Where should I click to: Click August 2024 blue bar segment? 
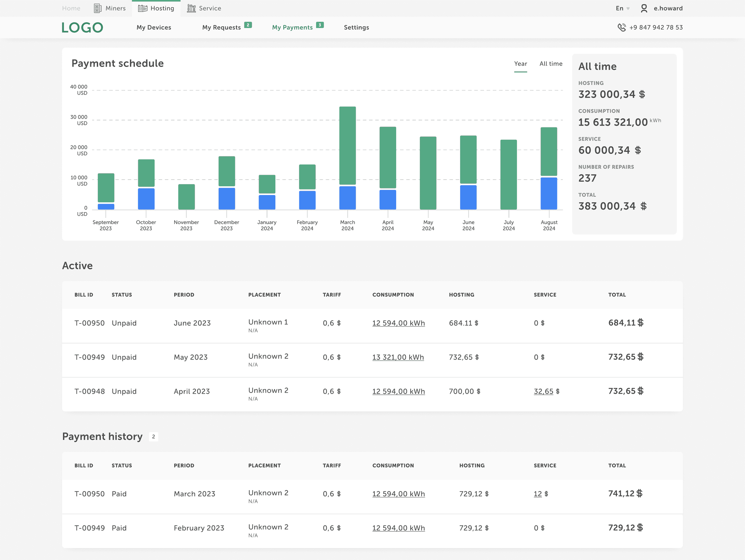click(549, 194)
